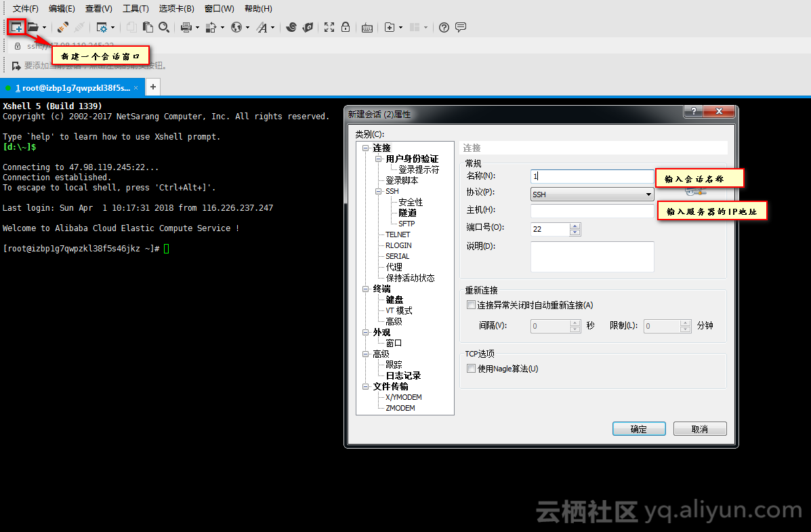Click the add current session arrow icon
The image size is (811, 532).
(x=16, y=66)
